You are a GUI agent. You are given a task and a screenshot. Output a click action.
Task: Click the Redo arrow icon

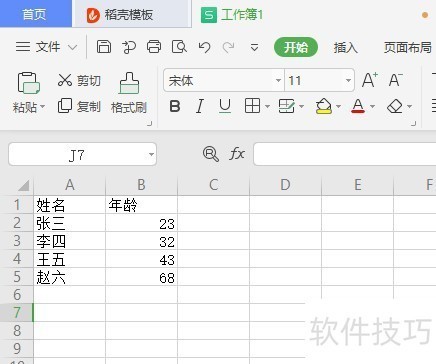[228, 47]
